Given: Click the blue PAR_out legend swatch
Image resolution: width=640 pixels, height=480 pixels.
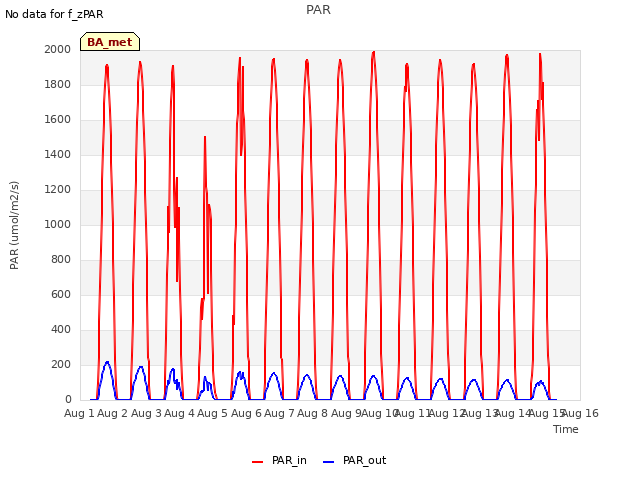Looking at the screenshot, I should [329, 462].
